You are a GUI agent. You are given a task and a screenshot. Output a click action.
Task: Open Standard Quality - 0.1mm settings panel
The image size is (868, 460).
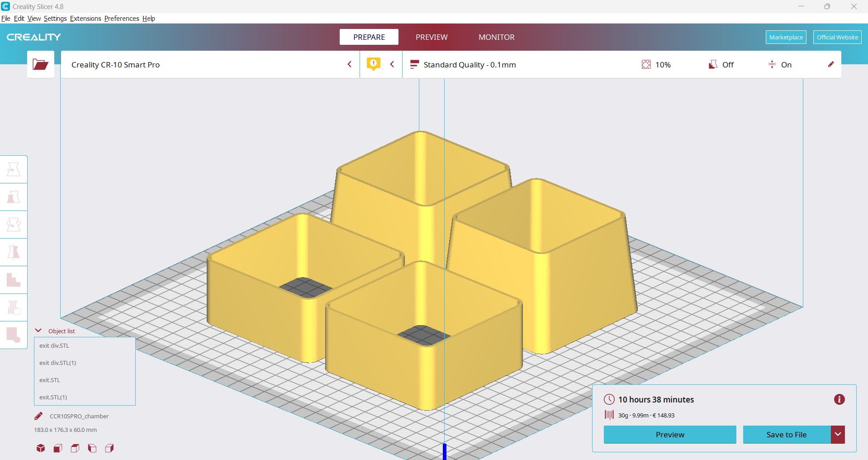(x=622, y=64)
